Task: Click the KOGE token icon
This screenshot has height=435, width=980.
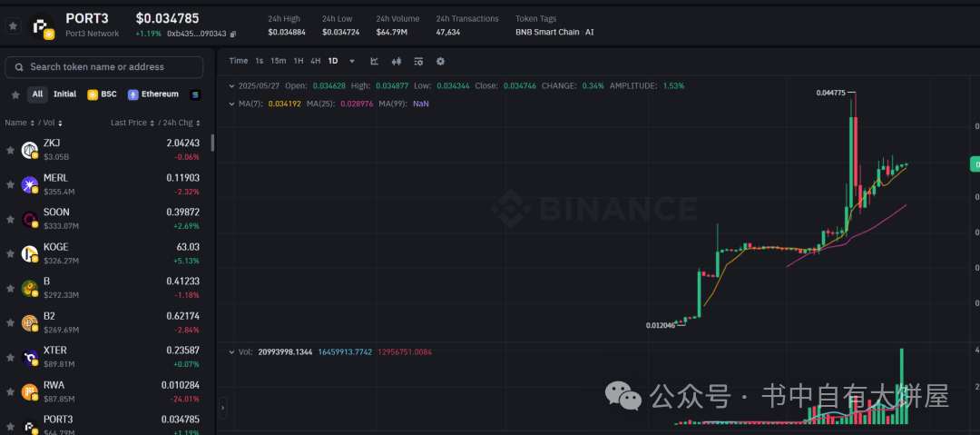Action: point(30,253)
